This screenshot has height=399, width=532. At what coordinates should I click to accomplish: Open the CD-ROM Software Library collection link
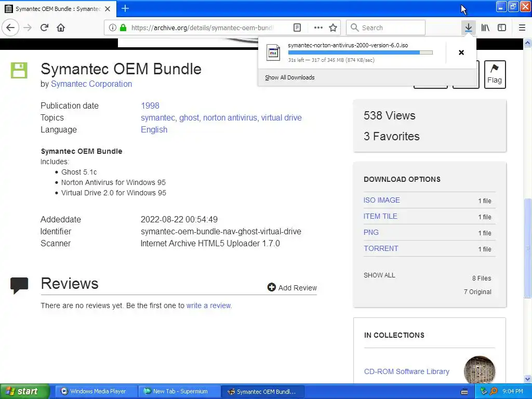[406, 371]
